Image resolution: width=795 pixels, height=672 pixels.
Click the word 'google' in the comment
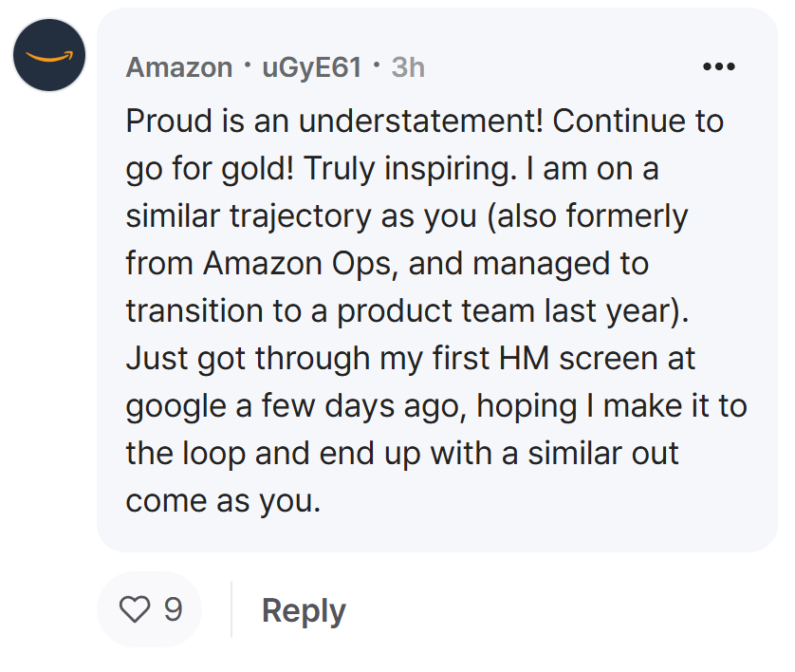176,407
